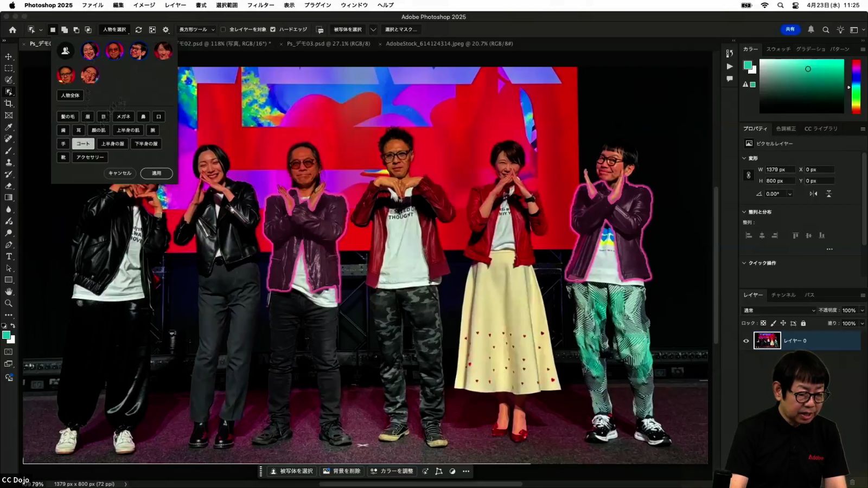Select the Horizontal Type tool
This screenshot has width=868, height=488.
tap(9, 256)
